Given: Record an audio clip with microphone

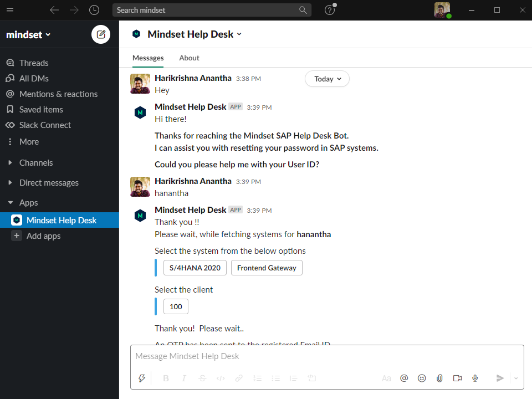Looking at the screenshot, I should [x=475, y=378].
